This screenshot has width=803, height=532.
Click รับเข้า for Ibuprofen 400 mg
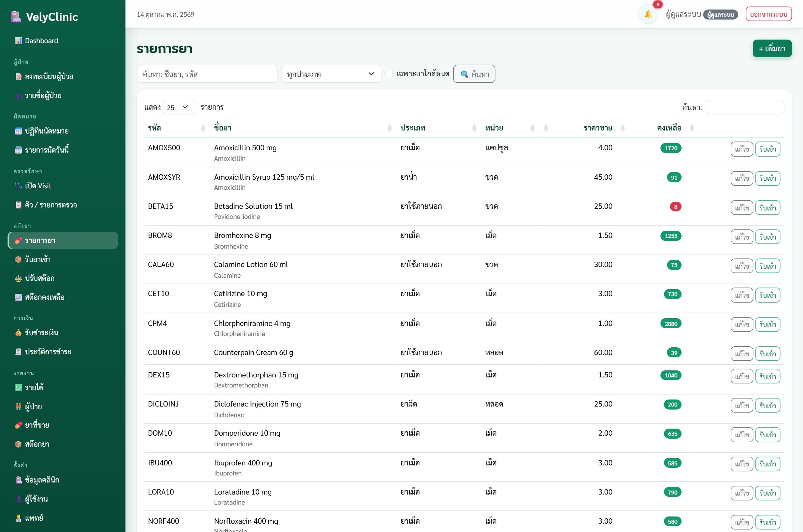[x=768, y=464]
